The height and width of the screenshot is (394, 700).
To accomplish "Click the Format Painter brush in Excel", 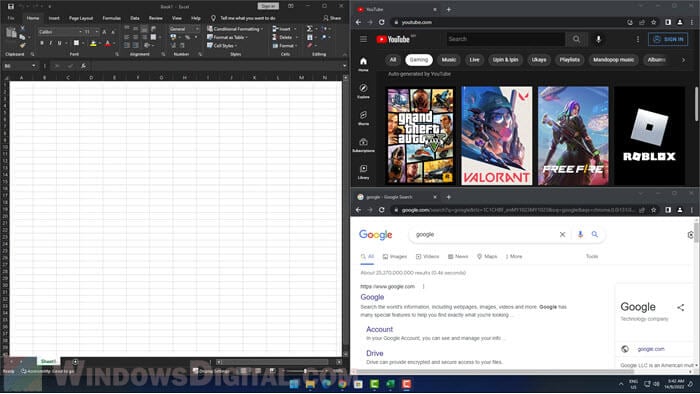I will pyautogui.click(x=22, y=45).
